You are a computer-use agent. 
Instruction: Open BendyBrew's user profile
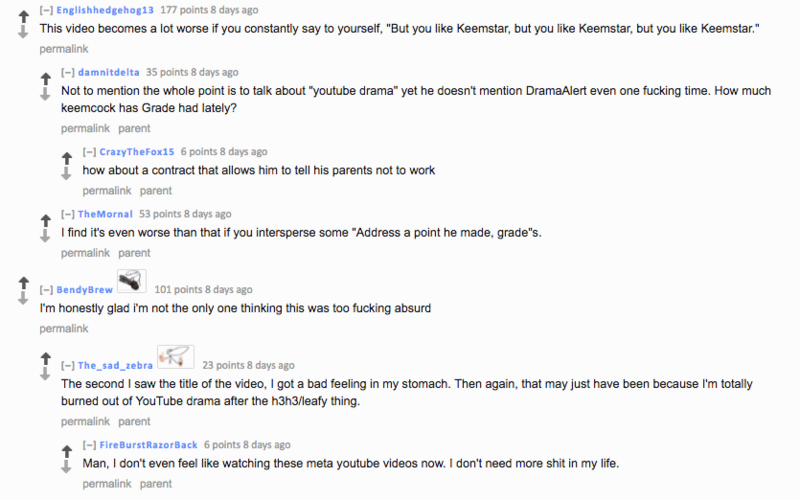click(x=84, y=290)
